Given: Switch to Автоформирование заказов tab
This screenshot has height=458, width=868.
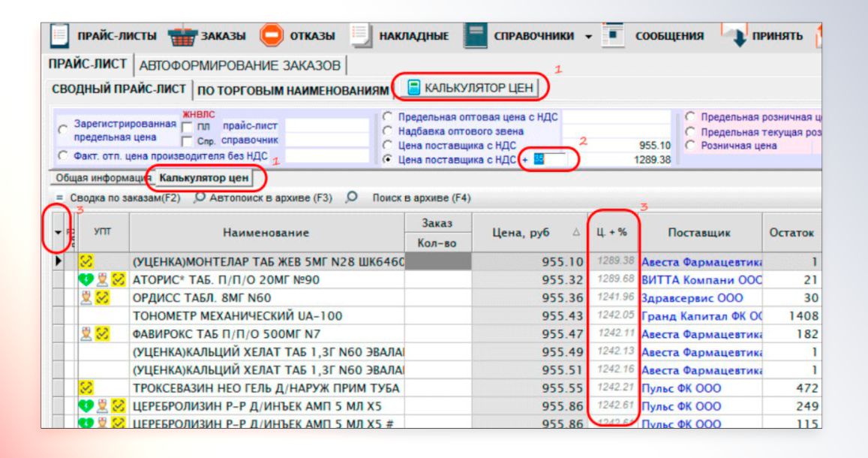Looking at the screenshot, I should [x=240, y=65].
